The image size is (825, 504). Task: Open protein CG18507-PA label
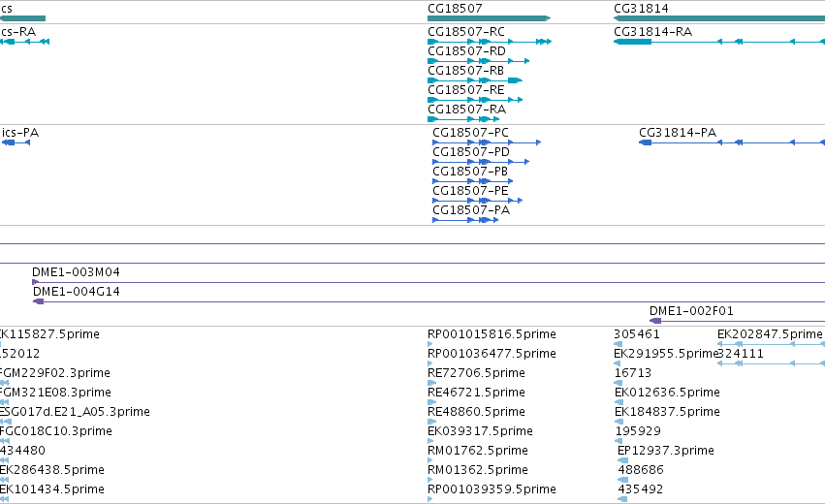pyautogui.click(x=471, y=210)
